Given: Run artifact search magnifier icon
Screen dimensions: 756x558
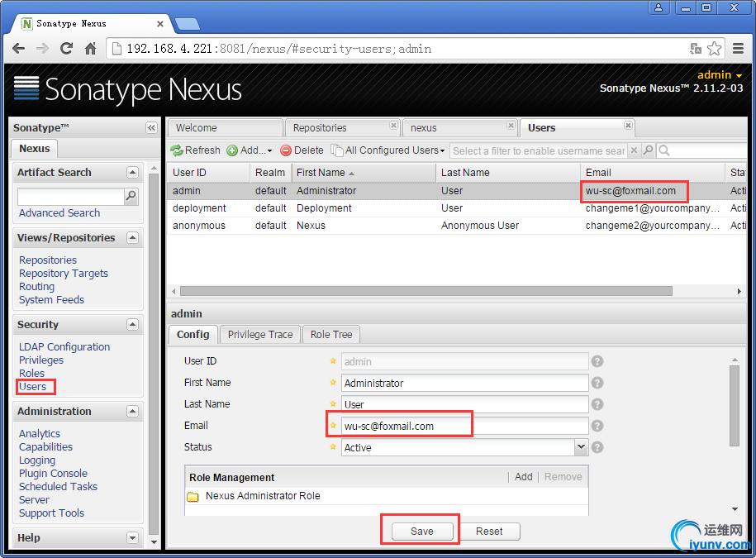Looking at the screenshot, I should click(x=131, y=196).
